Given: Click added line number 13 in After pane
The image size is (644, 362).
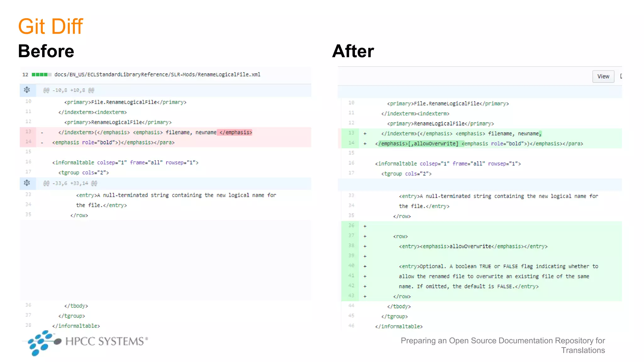Looking at the screenshot, I should tap(351, 133).
